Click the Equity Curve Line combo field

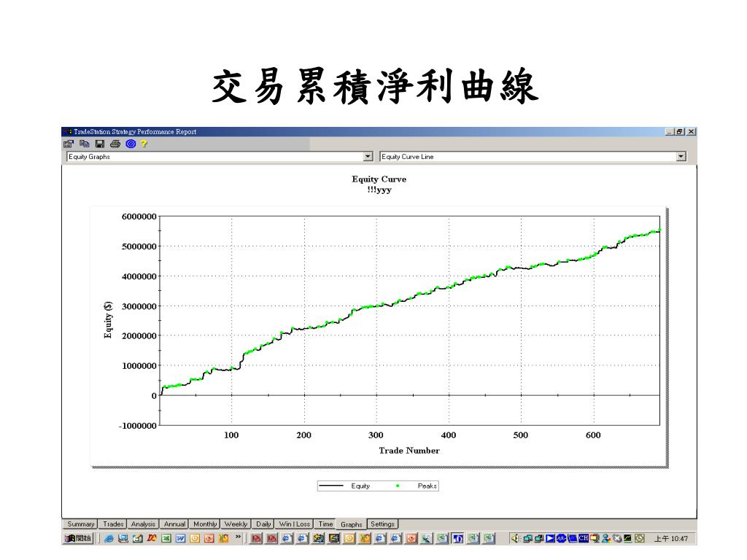click(x=533, y=156)
